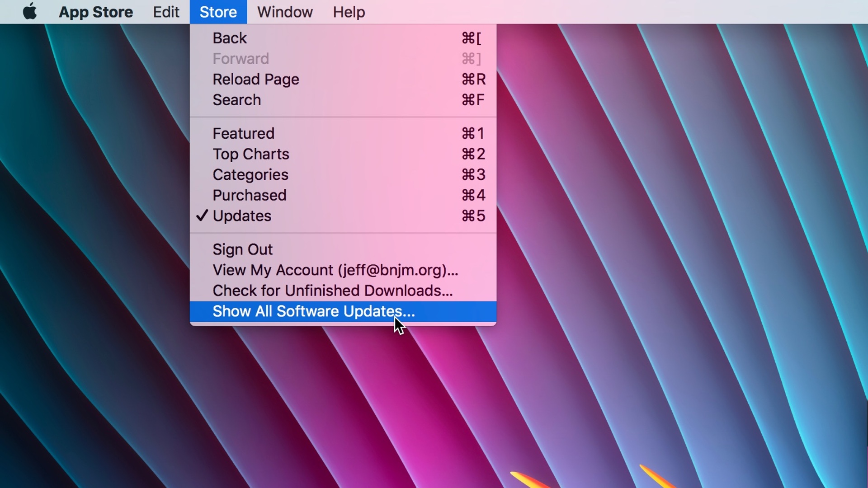Viewport: 868px width, 488px height.
Task: Select the Search menu entry
Action: pos(236,100)
